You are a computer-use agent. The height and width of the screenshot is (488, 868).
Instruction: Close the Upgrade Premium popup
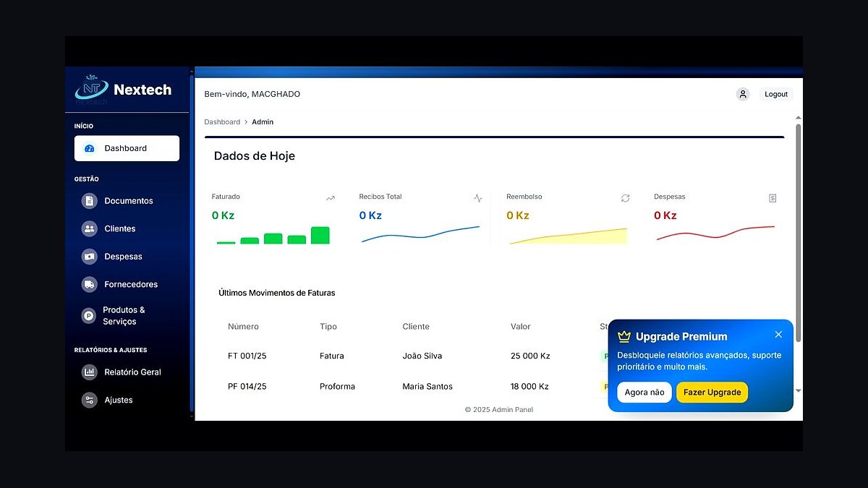click(x=778, y=334)
